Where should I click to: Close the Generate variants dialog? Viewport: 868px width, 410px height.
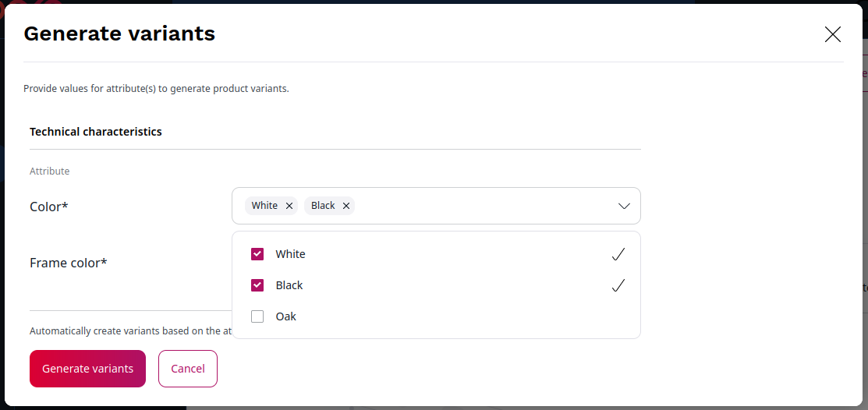click(833, 34)
